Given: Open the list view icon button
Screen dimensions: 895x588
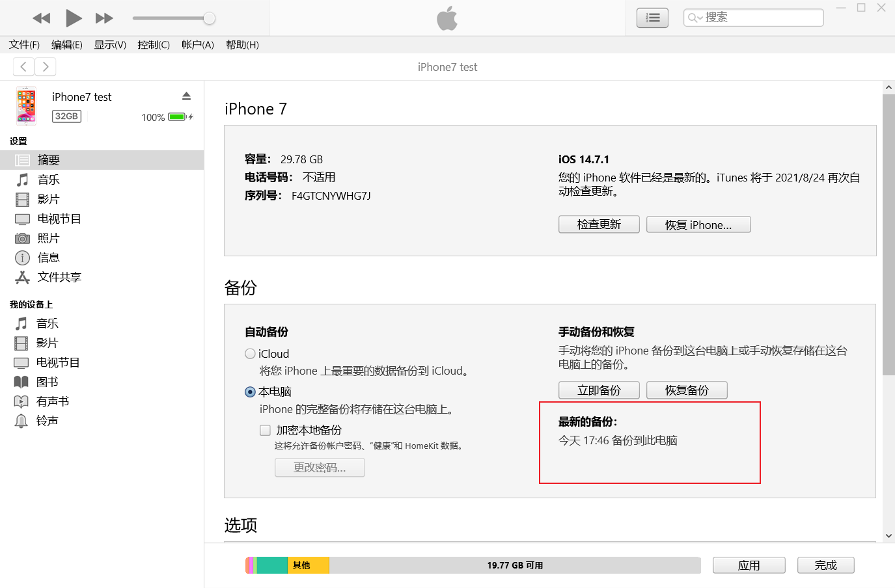Looking at the screenshot, I should 652,18.
